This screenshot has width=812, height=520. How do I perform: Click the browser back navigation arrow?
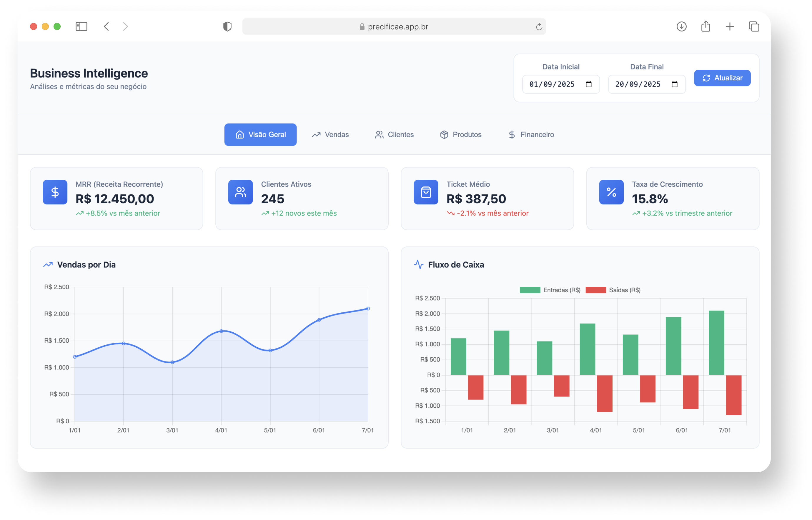click(107, 26)
